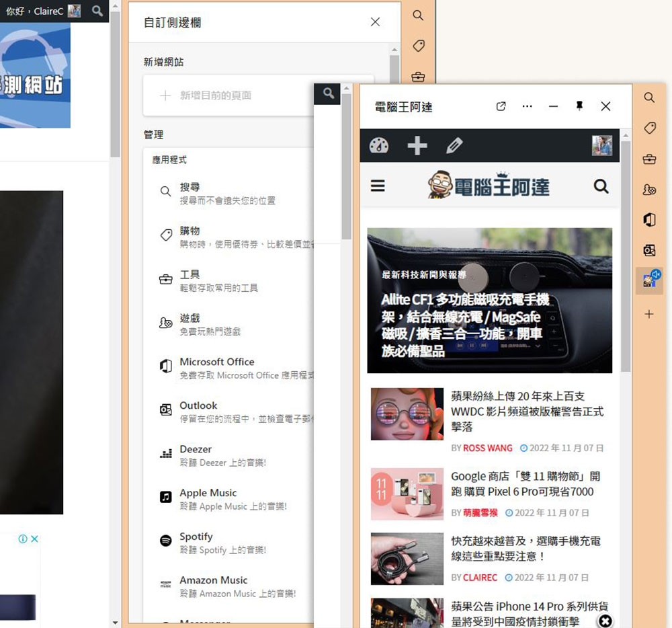Viewport: 672px width, 628px height.
Task: Open the Tools briefcase icon in right sidebar
Action: (x=649, y=159)
